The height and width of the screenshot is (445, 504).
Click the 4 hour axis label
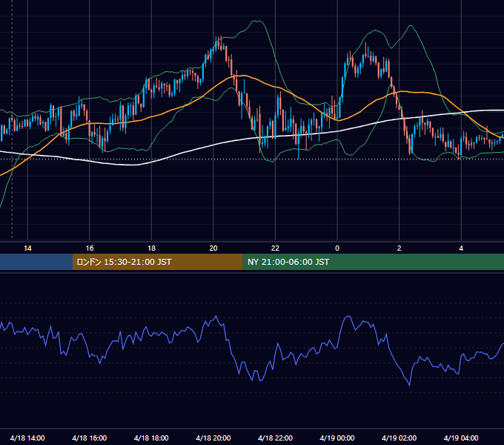tap(461, 248)
